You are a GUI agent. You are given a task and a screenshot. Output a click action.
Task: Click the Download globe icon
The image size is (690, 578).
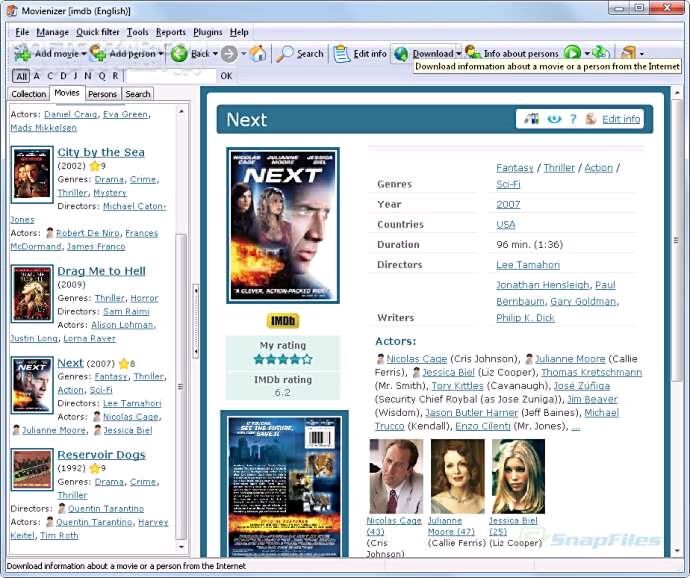coord(401,54)
